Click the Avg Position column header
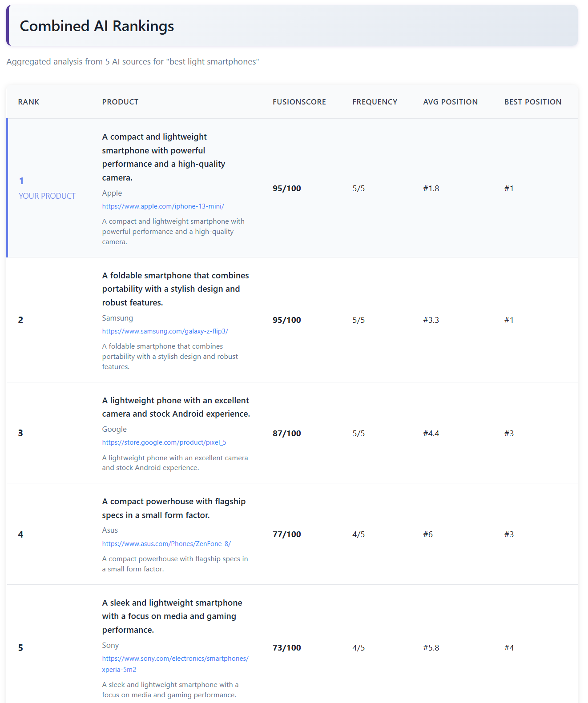The width and height of the screenshot is (588, 703). click(x=450, y=102)
